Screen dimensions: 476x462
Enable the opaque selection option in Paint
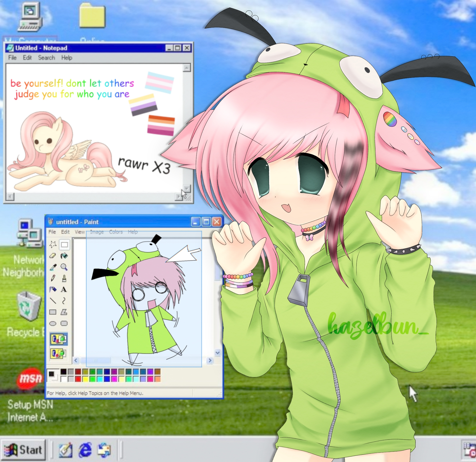pyautogui.click(x=59, y=339)
